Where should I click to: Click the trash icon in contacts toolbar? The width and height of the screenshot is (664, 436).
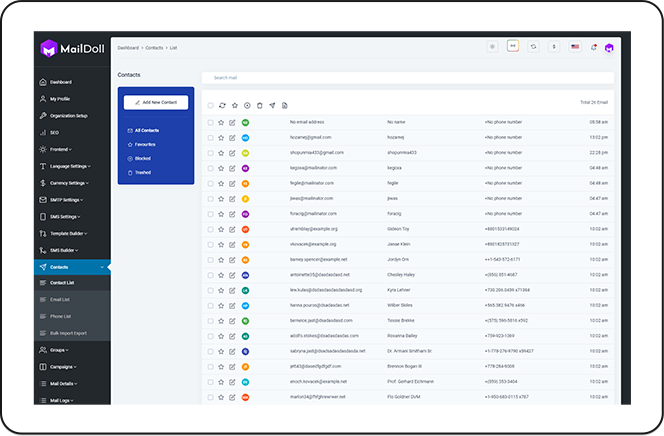coord(259,105)
